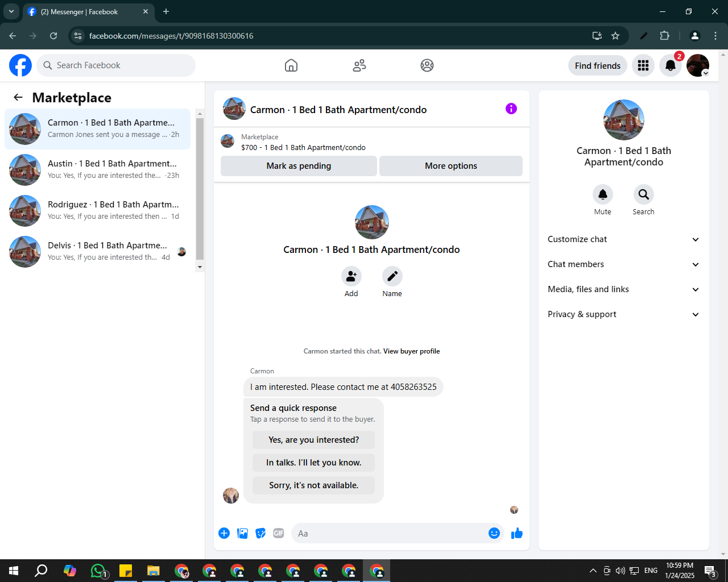Click the browser address bar URL
Viewport: 728px width, 582px height.
171,36
